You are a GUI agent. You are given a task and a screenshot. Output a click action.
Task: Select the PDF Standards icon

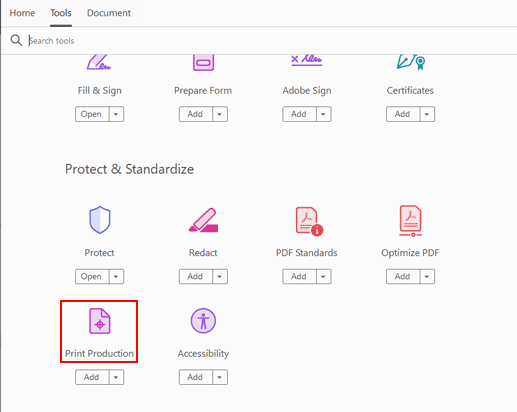coord(309,221)
